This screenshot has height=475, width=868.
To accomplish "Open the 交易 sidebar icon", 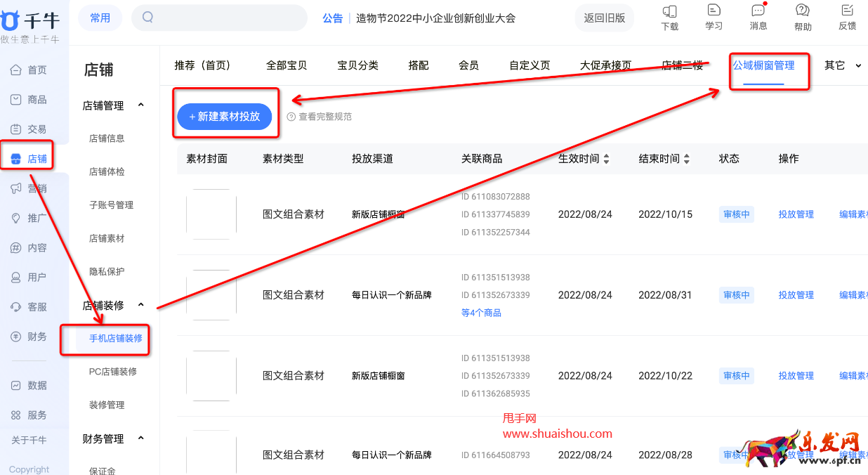I will [x=27, y=129].
